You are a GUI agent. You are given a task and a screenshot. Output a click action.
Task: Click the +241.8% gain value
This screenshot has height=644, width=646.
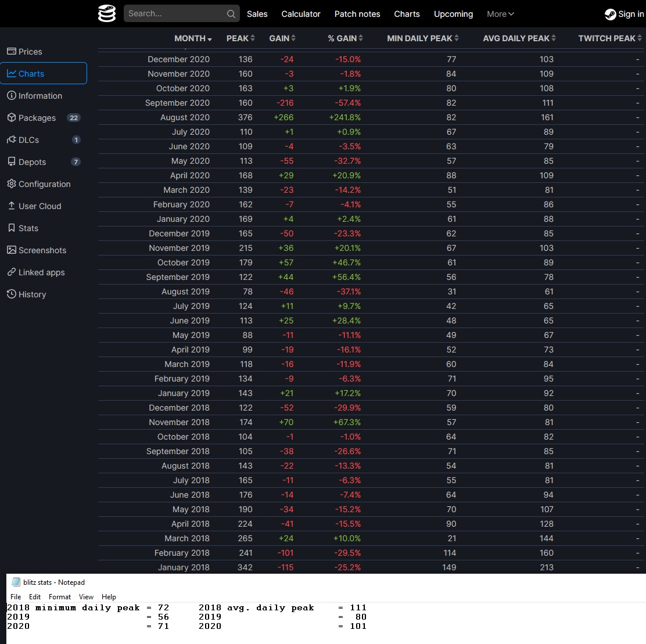click(344, 117)
